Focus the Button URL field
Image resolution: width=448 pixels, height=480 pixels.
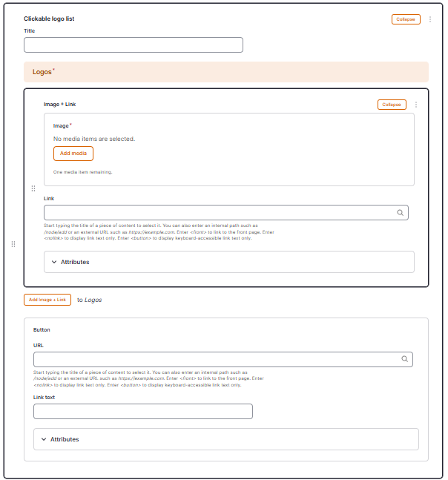[223, 359]
